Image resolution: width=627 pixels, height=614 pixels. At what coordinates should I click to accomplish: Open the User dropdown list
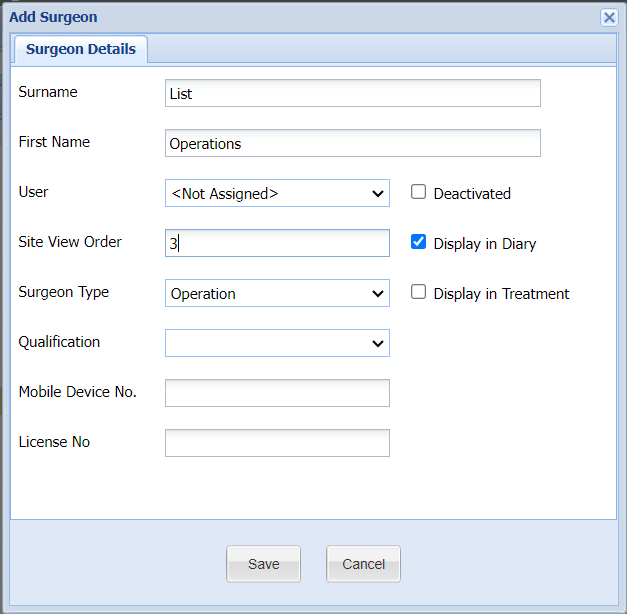click(x=277, y=193)
